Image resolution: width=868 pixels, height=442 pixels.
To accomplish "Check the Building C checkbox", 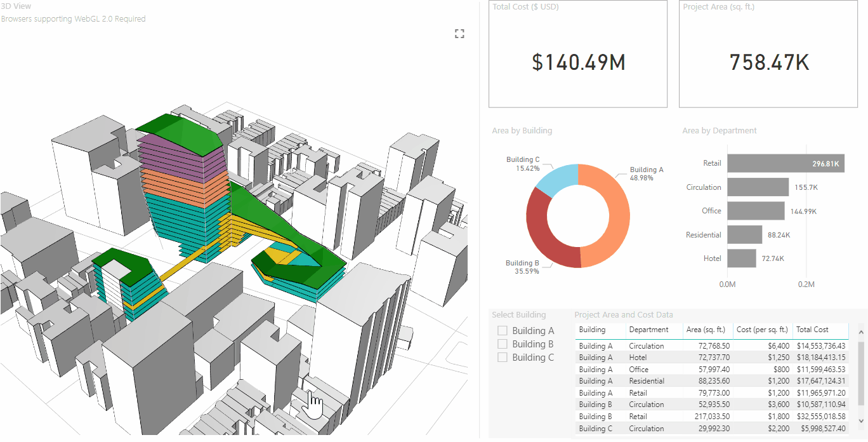I will point(503,358).
